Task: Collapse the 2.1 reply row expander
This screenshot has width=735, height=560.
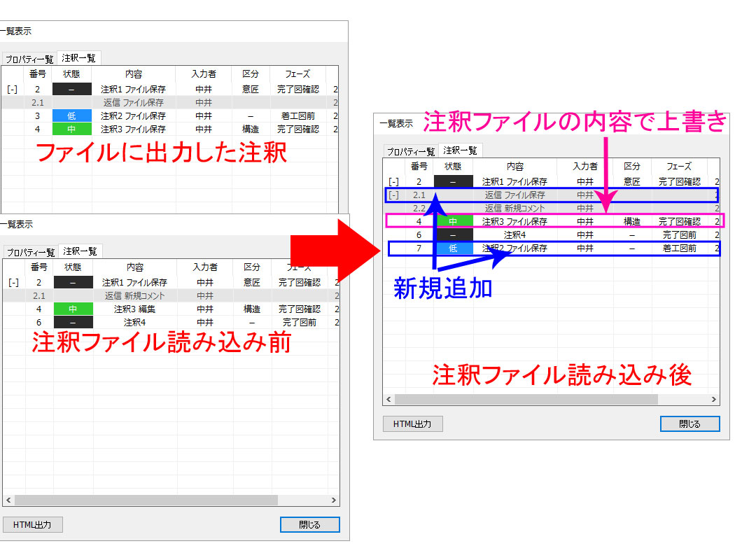Action: click(394, 195)
